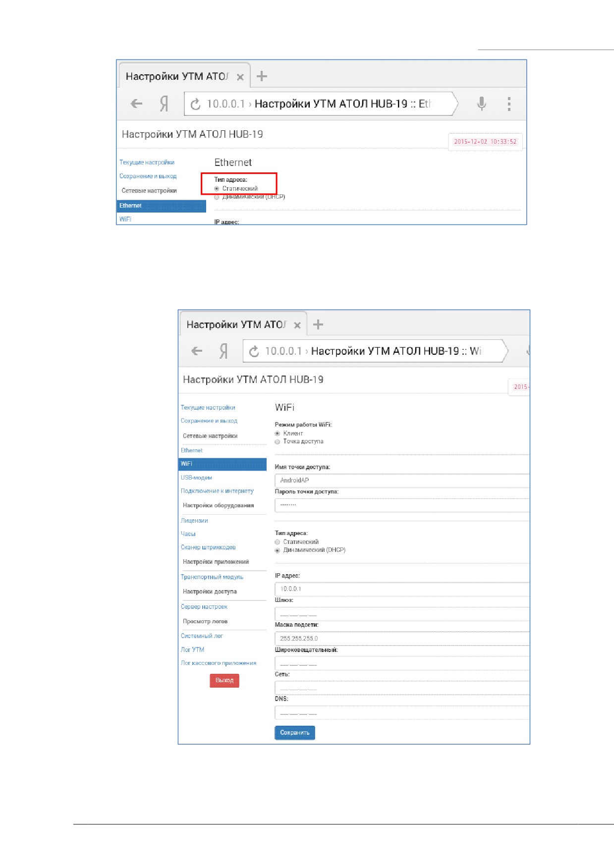View Лог УТМ
The width and height of the screenshot is (614, 868).
(x=192, y=650)
